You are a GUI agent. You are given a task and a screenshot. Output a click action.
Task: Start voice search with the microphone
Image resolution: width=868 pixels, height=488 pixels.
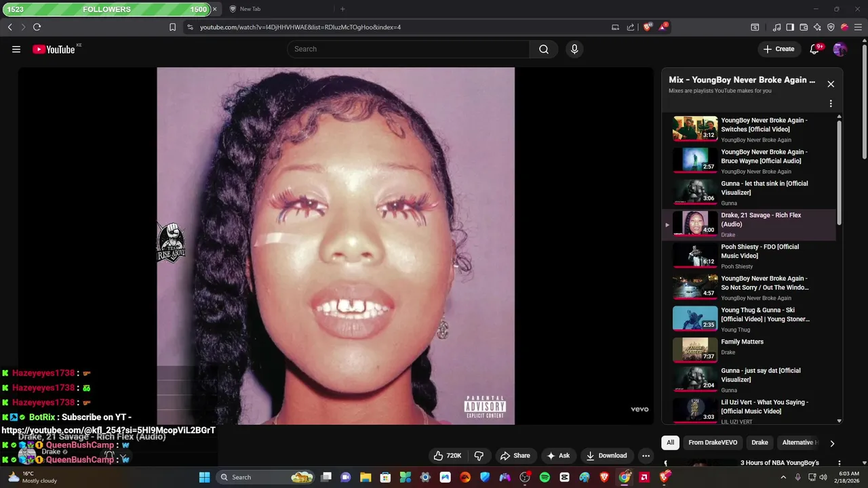point(574,49)
